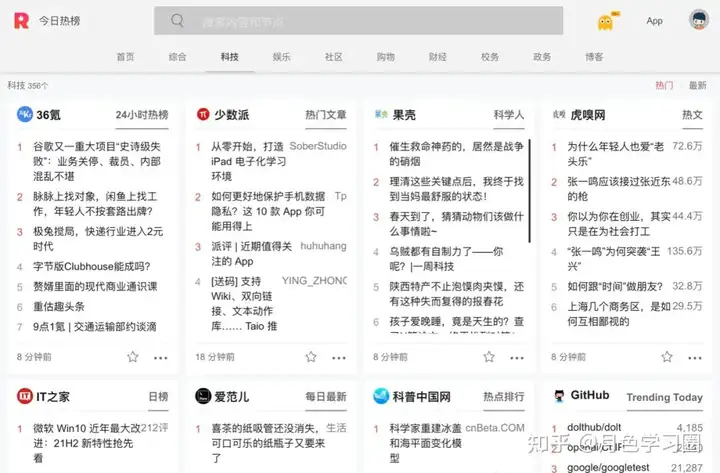This screenshot has width=720, height=473.
Task: Open 爱范儿 每日最新 list selector
Action: click(x=326, y=396)
